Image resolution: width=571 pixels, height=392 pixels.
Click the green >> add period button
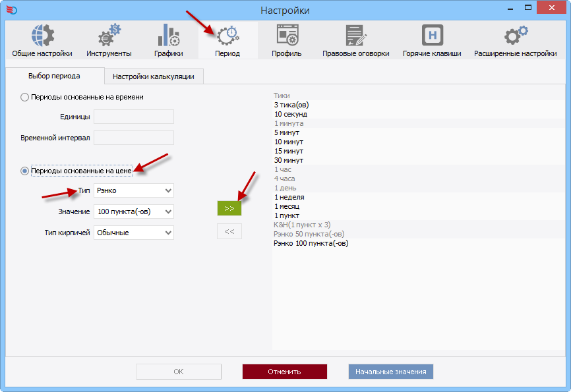(x=229, y=208)
